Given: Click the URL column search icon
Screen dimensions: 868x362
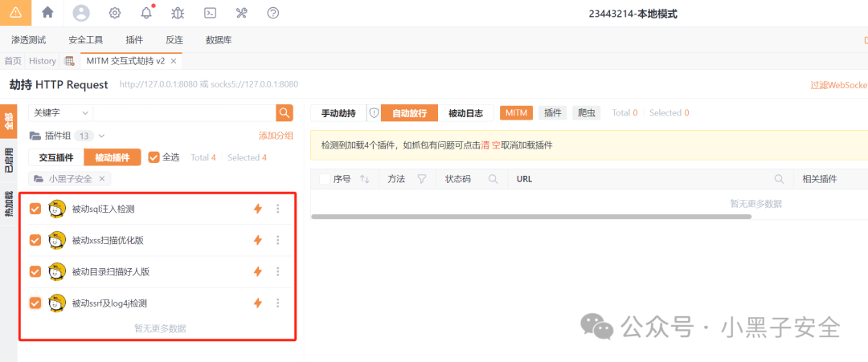Looking at the screenshot, I should 779,179.
